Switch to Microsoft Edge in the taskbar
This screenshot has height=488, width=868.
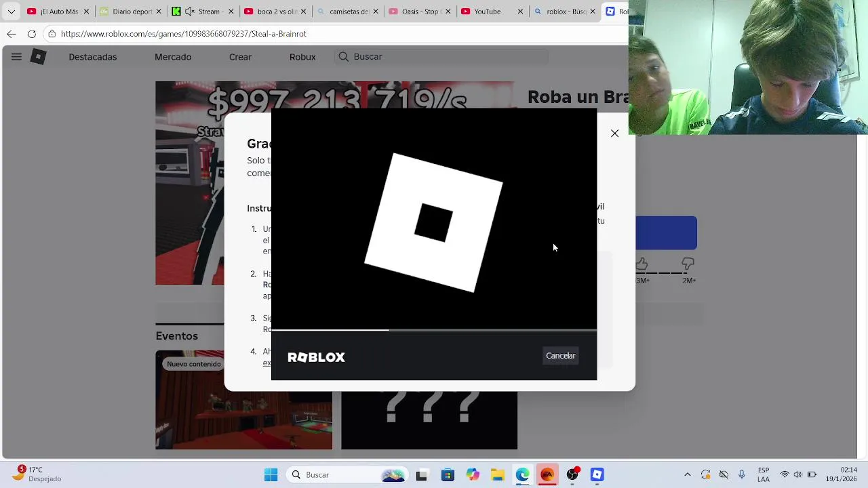(522, 475)
